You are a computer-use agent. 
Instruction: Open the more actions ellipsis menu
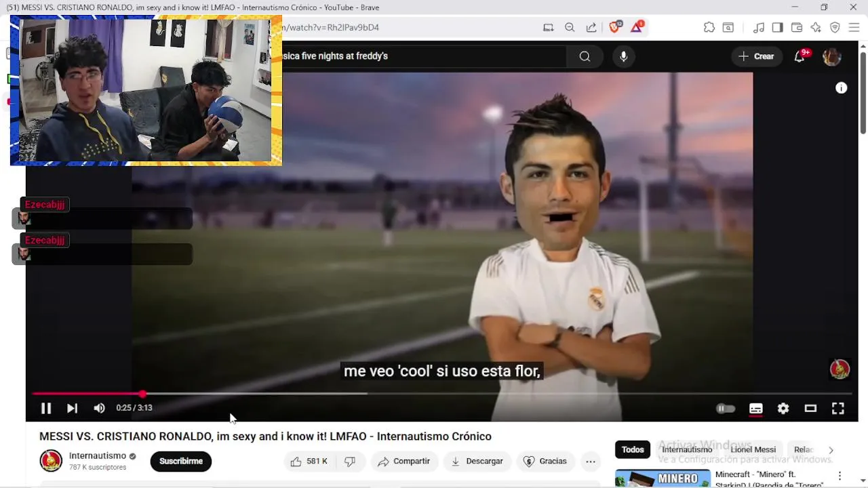(591, 462)
